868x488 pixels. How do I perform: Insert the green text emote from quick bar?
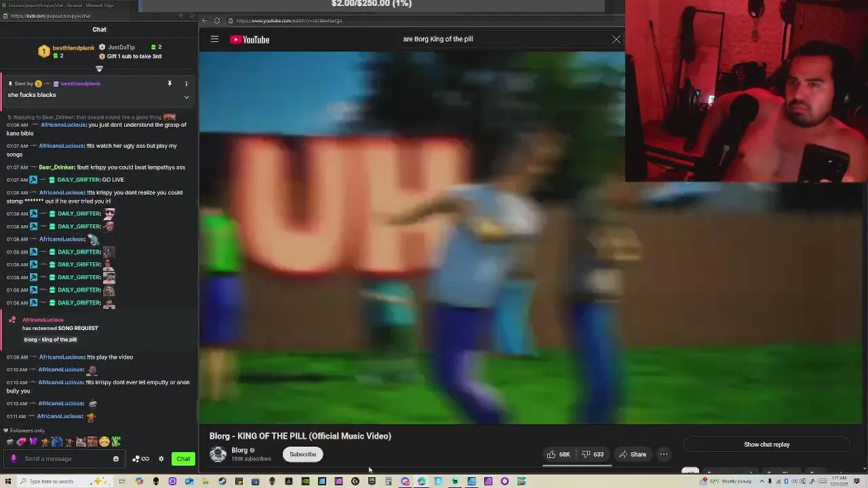(x=116, y=442)
